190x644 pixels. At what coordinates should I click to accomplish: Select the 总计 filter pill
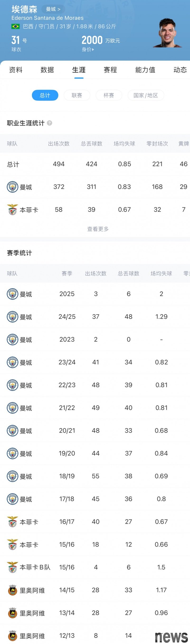[x=45, y=95]
